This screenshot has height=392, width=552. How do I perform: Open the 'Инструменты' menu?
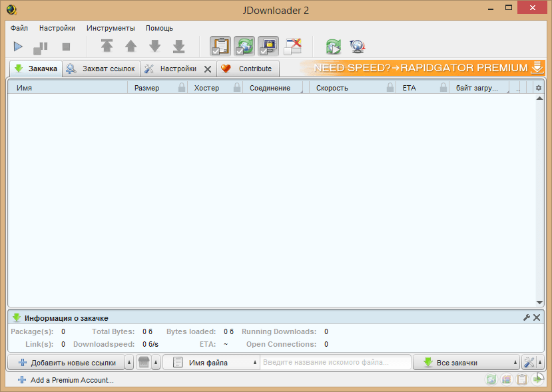point(111,28)
